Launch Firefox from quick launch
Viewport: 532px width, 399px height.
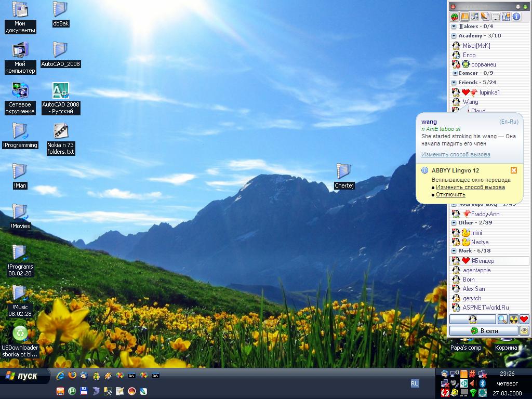pyautogui.click(x=72, y=376)
